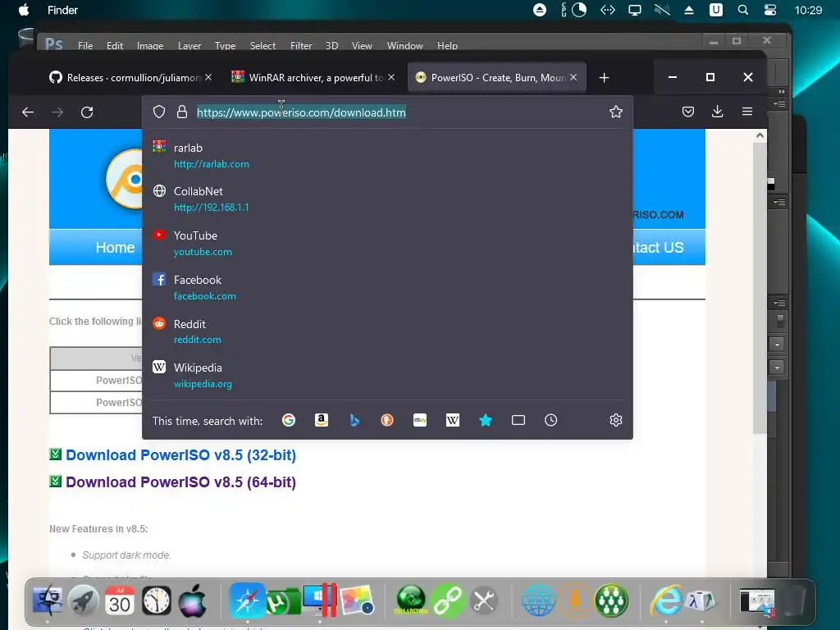Search this time with Amazon
This screenshot has width=840, height=630.
pos(322,420)
